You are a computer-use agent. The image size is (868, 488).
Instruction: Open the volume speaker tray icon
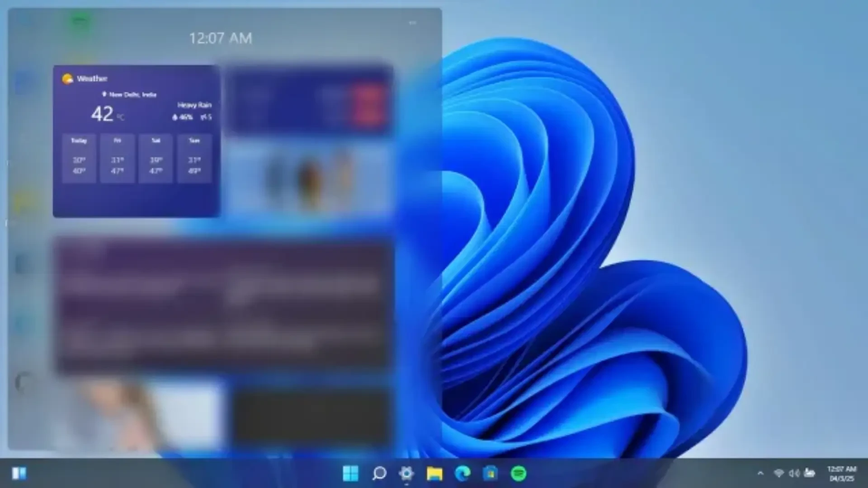point(794,473)
